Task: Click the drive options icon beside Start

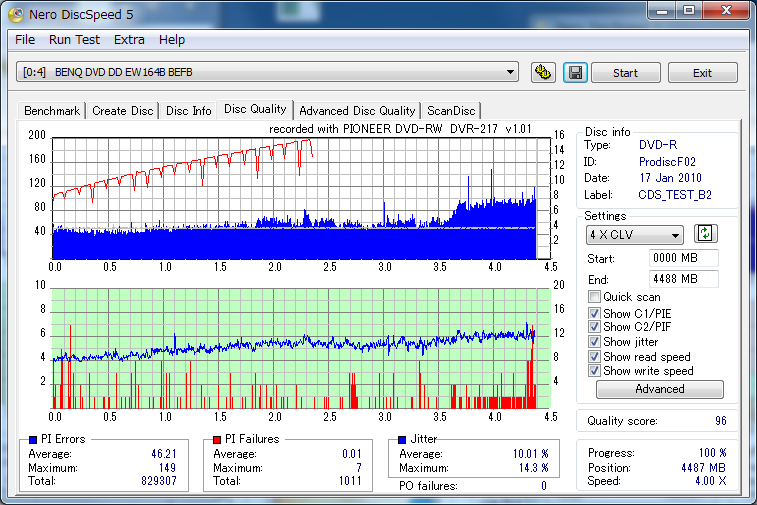Action: pos(543,73)
